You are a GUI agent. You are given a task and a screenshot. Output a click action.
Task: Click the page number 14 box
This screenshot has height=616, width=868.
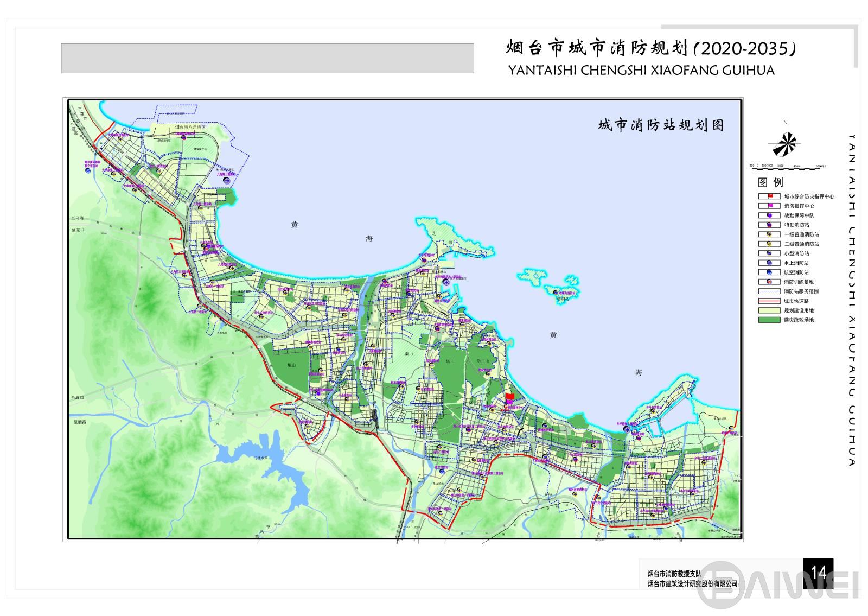[818, 573]
